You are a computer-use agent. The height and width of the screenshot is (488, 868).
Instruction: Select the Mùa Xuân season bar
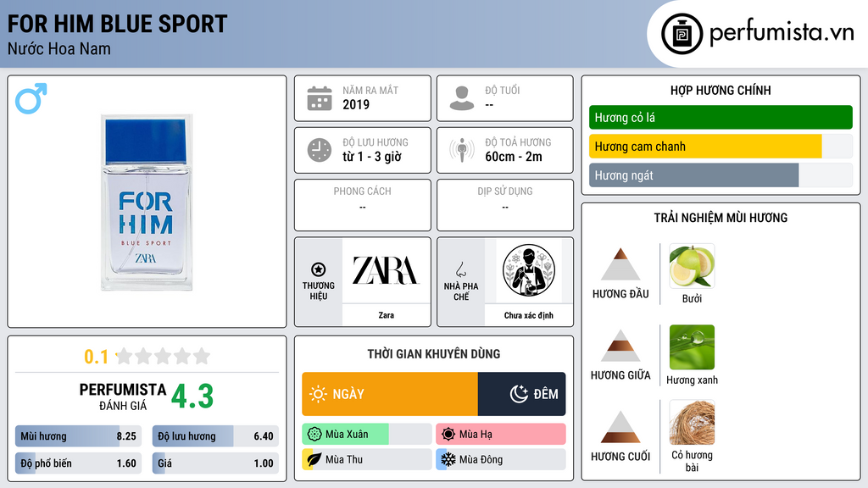[x=366, y=435]
